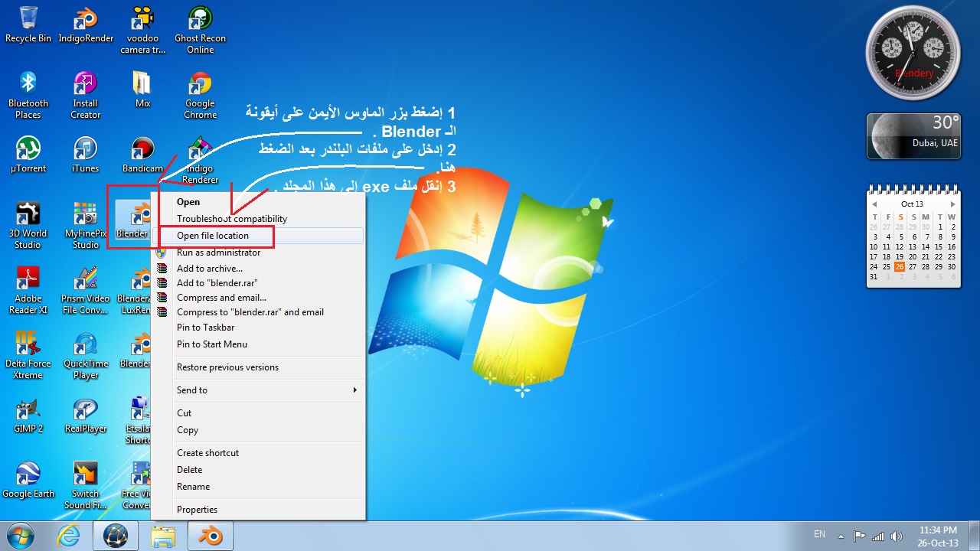
Task: Select the Bandicam desktop icon
Action: tap(142, 154)
